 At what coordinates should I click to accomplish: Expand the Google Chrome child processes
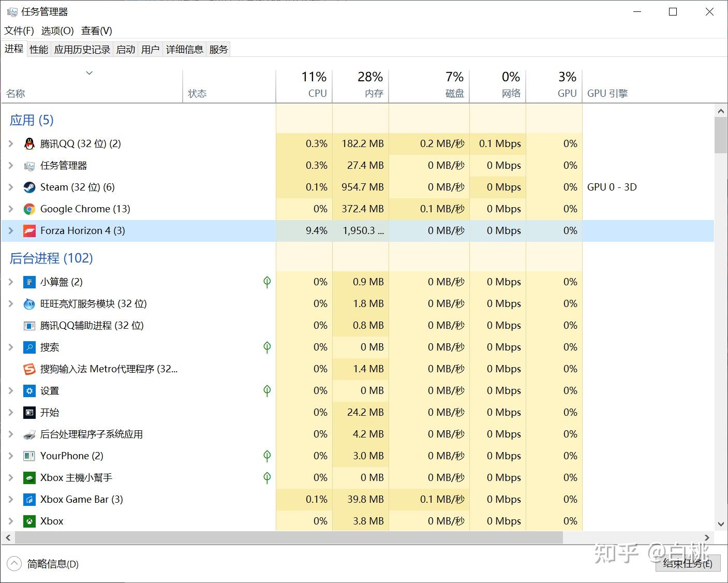coord(11,209)
